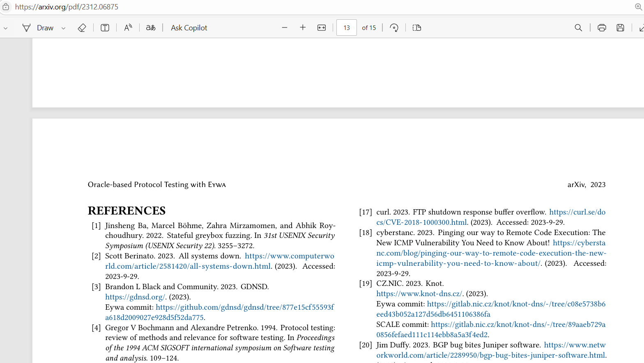
Task: Click the address bar URL arxiv.org/pdf/2312.06875
Action: (x=67, y=7)
